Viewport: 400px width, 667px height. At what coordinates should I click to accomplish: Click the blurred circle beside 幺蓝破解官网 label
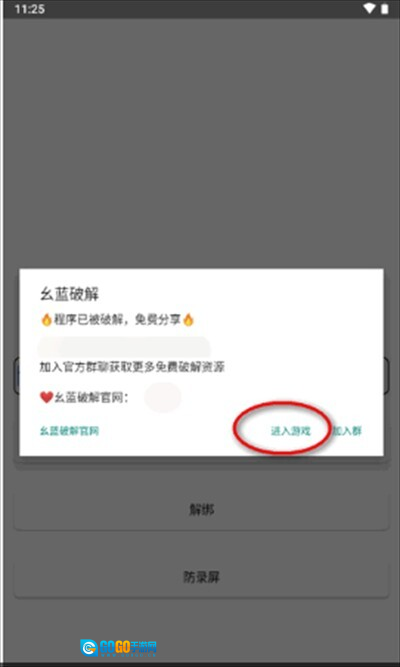coord(163,397)
